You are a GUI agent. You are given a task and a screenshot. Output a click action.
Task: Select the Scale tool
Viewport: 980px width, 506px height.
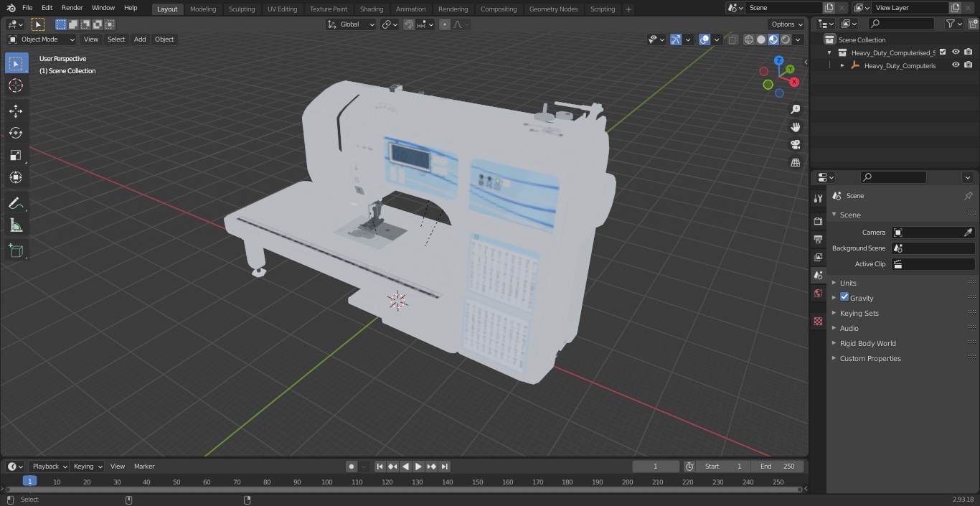click(16, 155)
